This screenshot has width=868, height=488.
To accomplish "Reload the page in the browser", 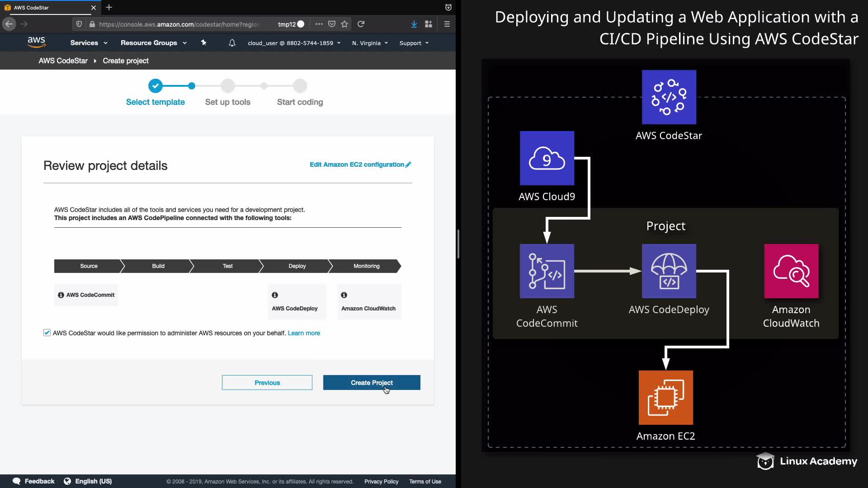I will pos(361,24).
